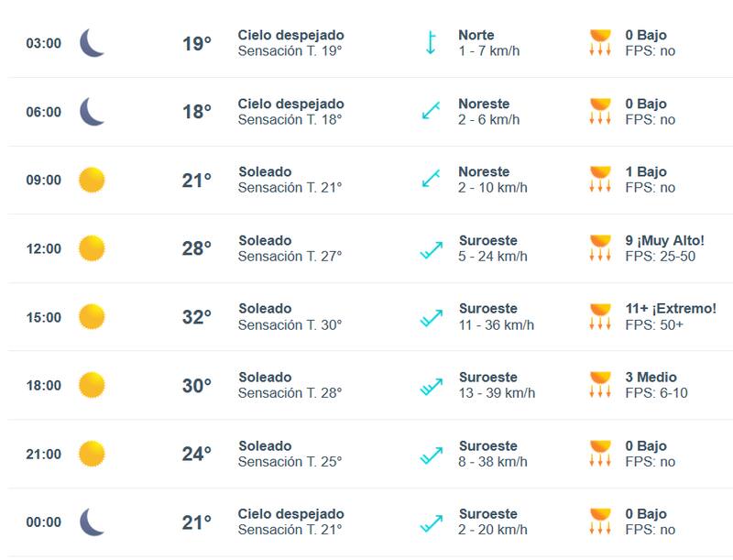733x560 pixels.
Task: Click the sun icon at 21:00
Action: pos(92,454)
